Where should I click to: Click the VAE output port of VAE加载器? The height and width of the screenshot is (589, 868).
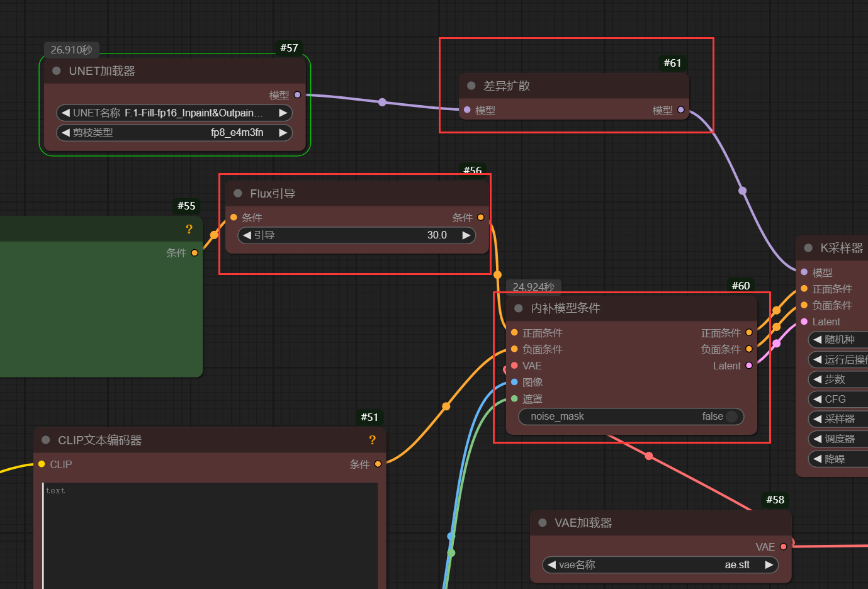pyautogui.click(x=784, y=547)
